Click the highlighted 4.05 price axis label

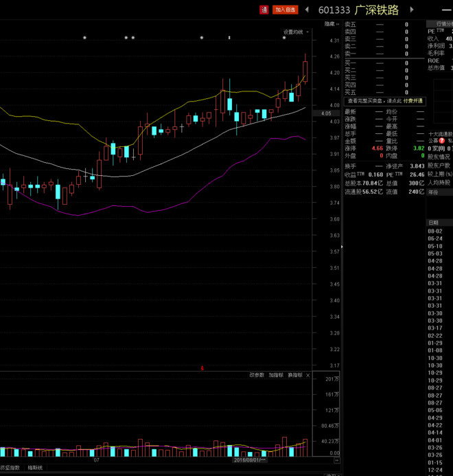[327, 113]
